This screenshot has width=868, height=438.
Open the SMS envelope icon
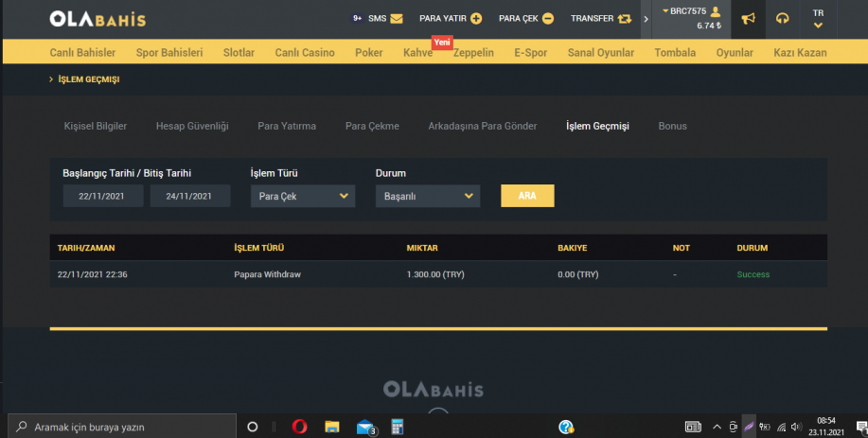point(397,18)
